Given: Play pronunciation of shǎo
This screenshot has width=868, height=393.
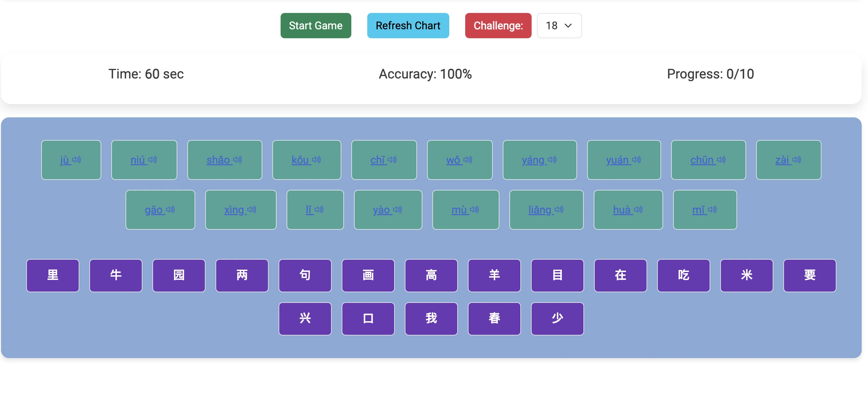Looking at the screenshot, I should tap(237, 160).
